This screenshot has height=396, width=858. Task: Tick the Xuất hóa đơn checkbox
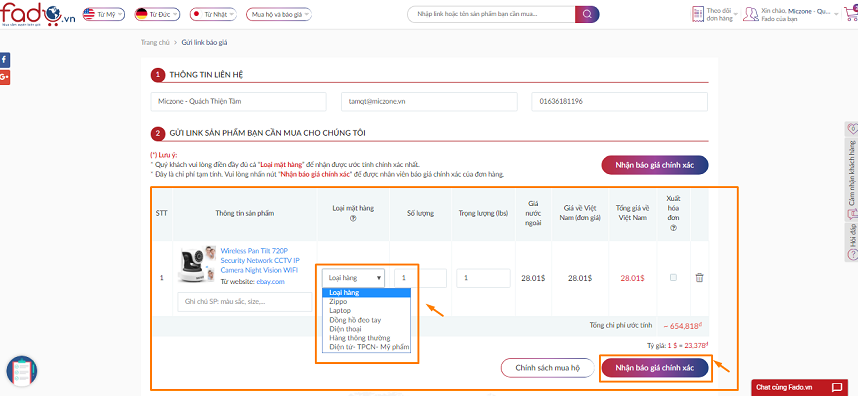tap(673, 277)
